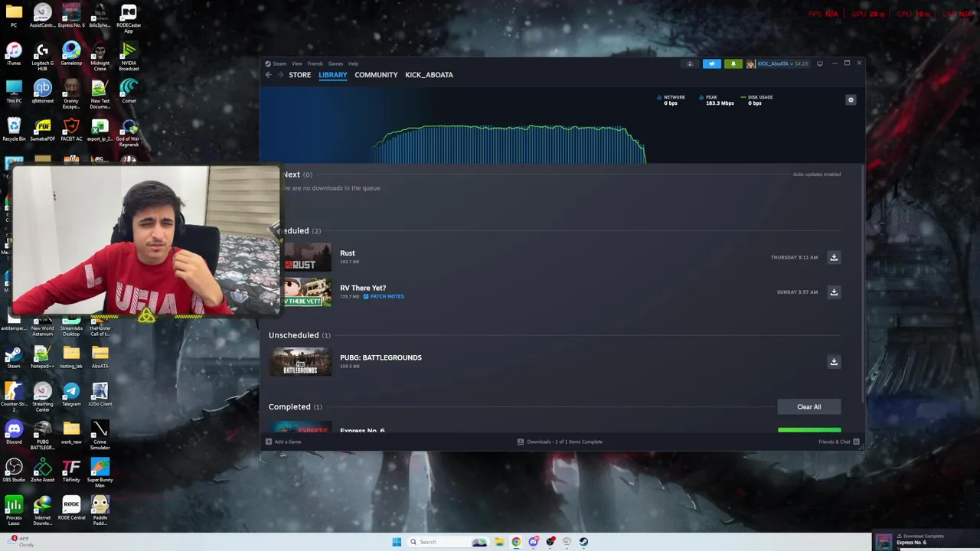Start PUBG: BATTLEGROUNDS download
This screenshot has width=980, height=551.
coord(834,361)
